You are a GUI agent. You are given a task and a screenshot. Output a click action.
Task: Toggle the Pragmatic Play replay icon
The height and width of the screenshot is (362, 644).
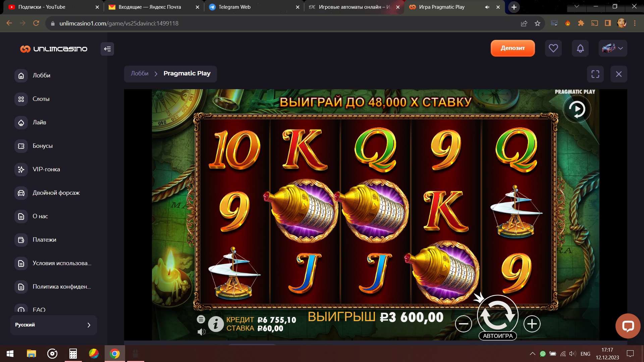577,109
